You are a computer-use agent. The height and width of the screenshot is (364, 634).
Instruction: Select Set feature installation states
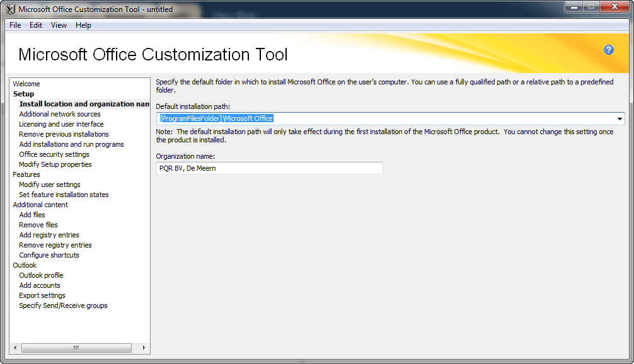pos(63,195)
